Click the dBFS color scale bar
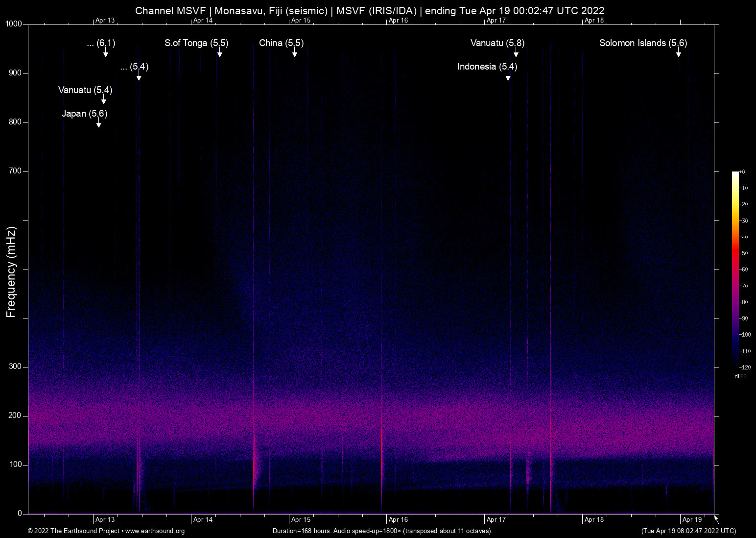Screen dimensions: 756x538 pyautogui.click(x=735, y=269)
